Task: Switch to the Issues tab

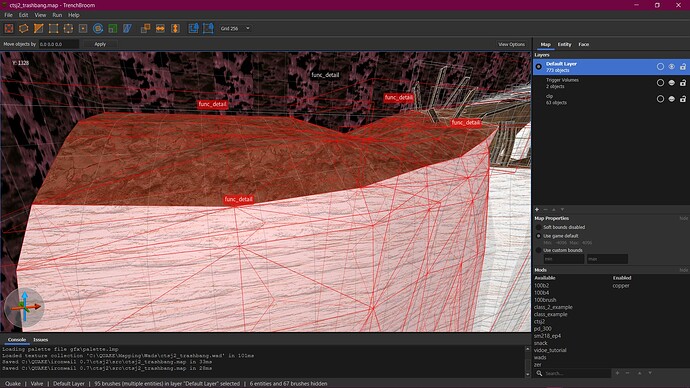Action: 40,340
